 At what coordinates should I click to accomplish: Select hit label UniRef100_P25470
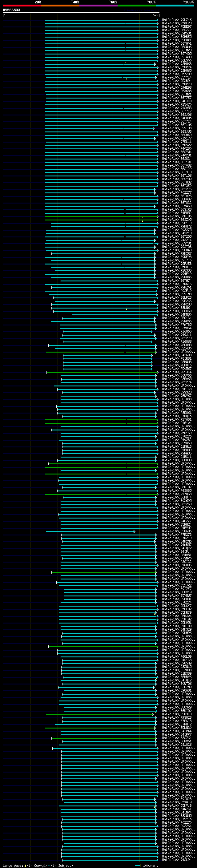click(177, 104)
